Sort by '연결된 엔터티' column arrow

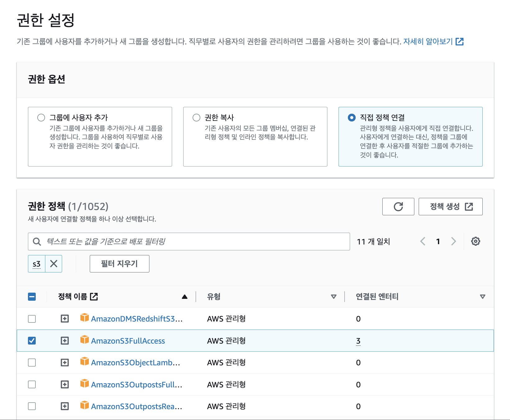tap(483, 297)
